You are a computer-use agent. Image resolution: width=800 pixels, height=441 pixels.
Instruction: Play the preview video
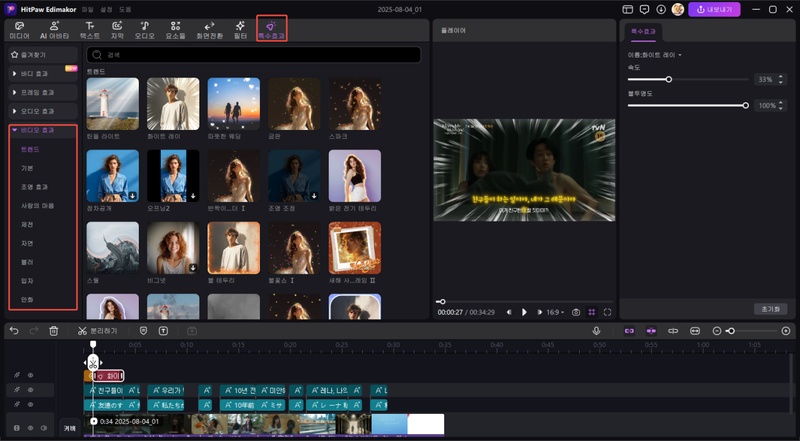point(524,312)
